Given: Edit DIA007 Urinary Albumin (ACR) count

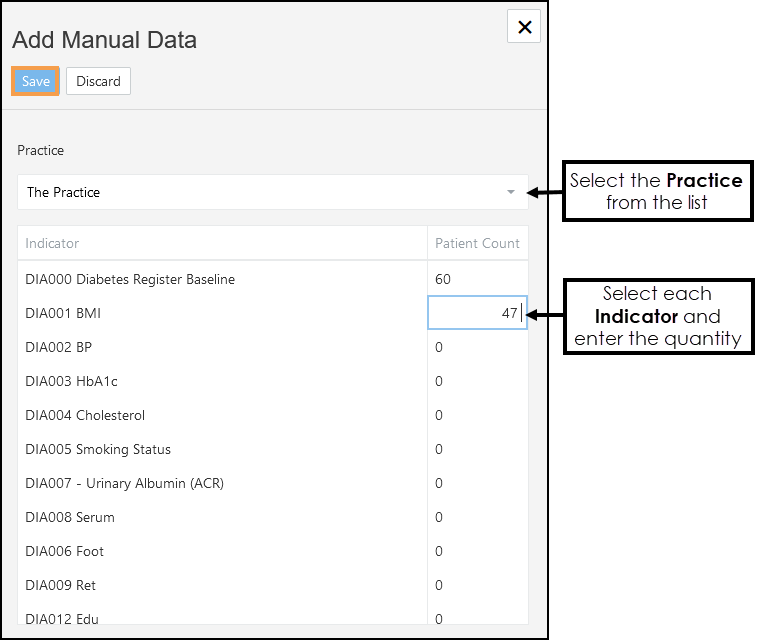Looking at the screenshot, I should point(477,483).
